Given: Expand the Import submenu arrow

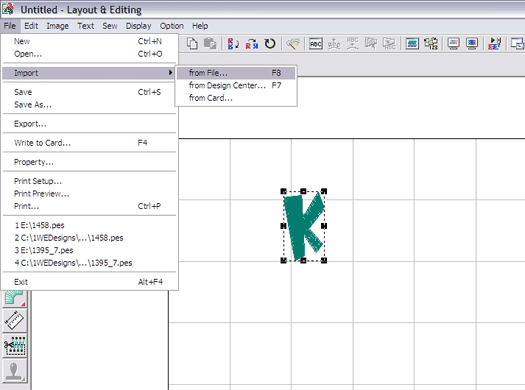Looking at the screenshot, I should (x=170, y=73).
